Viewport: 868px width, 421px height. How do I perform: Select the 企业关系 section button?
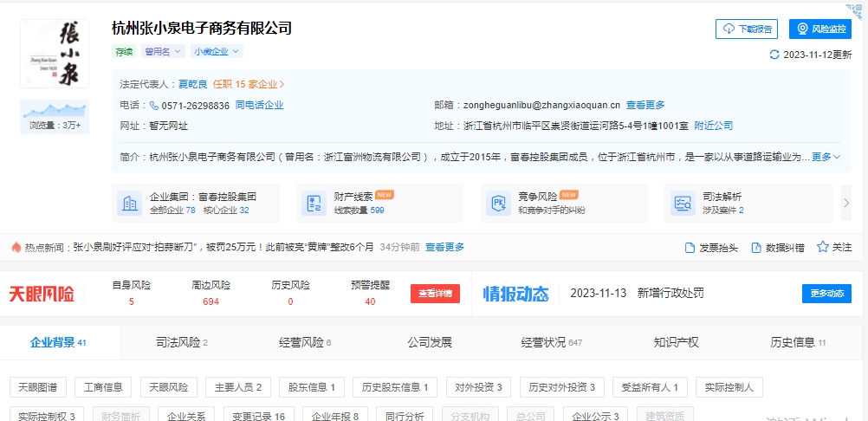click(x=186, y=414)
